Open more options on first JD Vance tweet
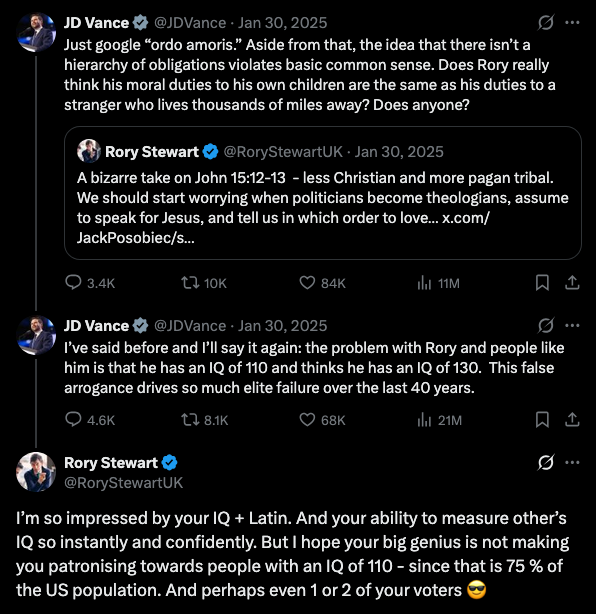 click(x=572, y=22)
